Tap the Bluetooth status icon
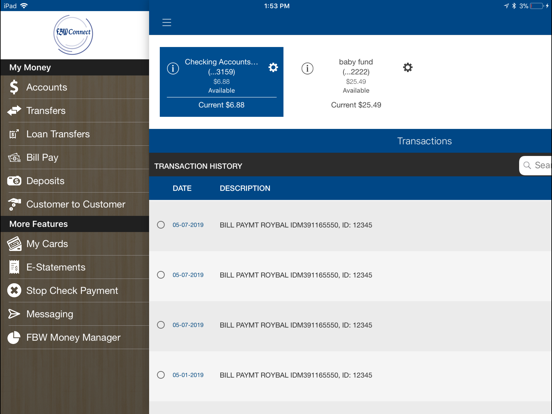Viewport: 552px width, 414px height. click(514, 6)
